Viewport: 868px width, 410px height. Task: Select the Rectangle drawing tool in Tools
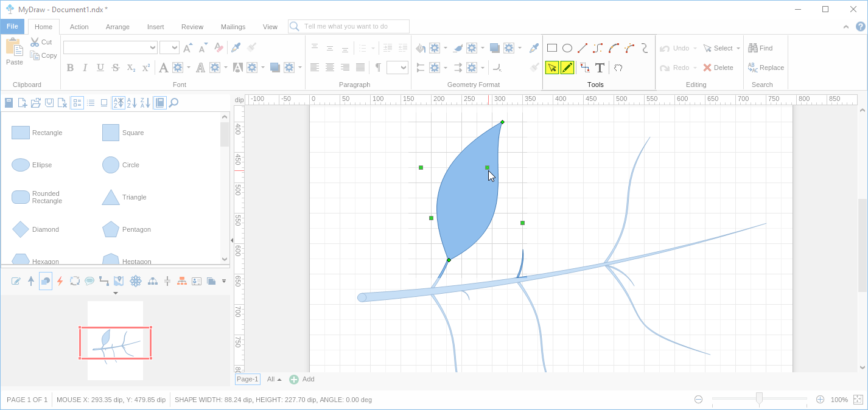click(552, 48)
